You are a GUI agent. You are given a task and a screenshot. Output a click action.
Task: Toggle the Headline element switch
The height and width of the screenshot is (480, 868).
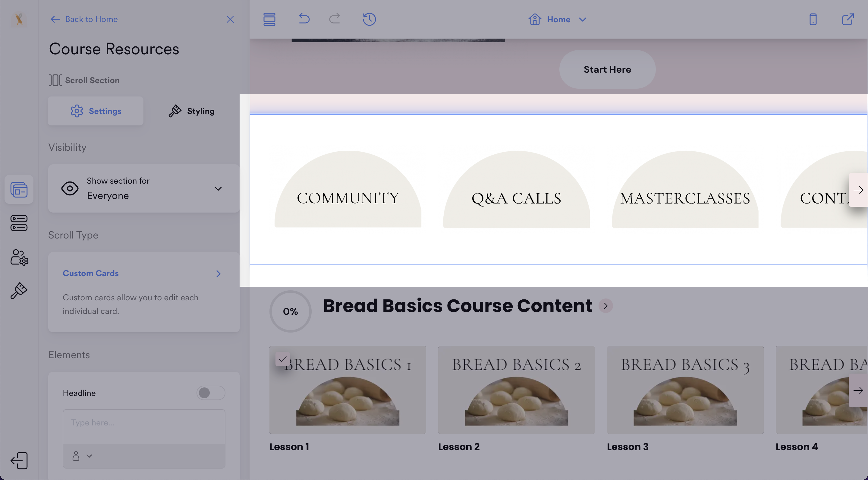point(211,393)
